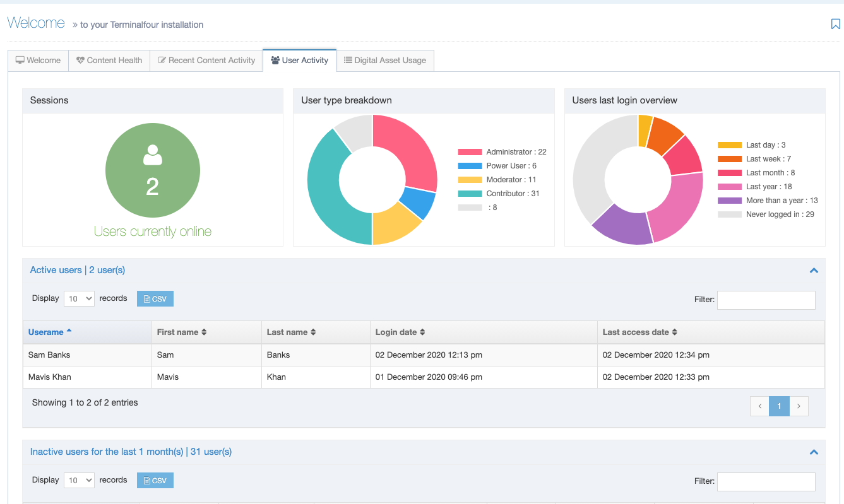
Task: Sort the Last access date column
Action: point(674,332)
